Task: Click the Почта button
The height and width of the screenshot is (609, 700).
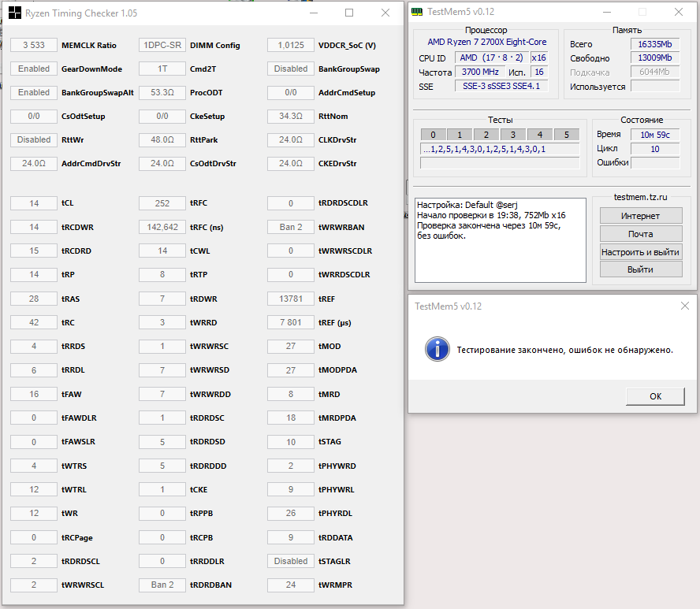Action: click(641, 234)
